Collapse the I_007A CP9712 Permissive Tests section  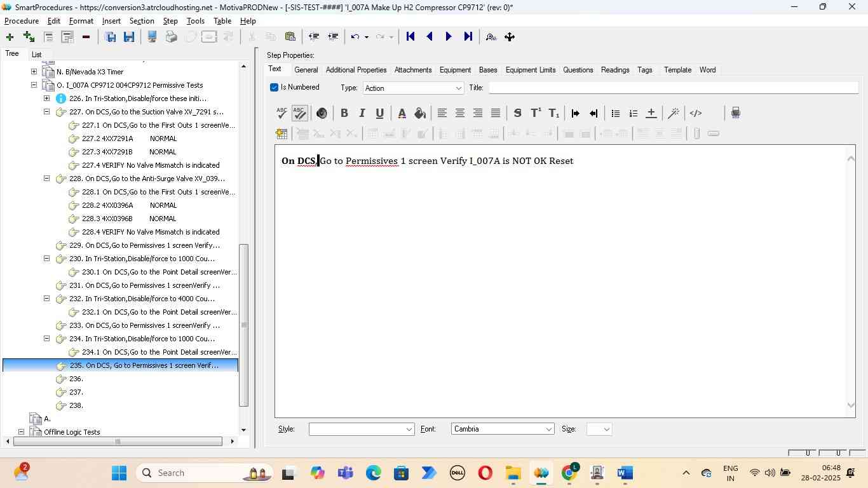pyautogui.click(x=34, y=85)
